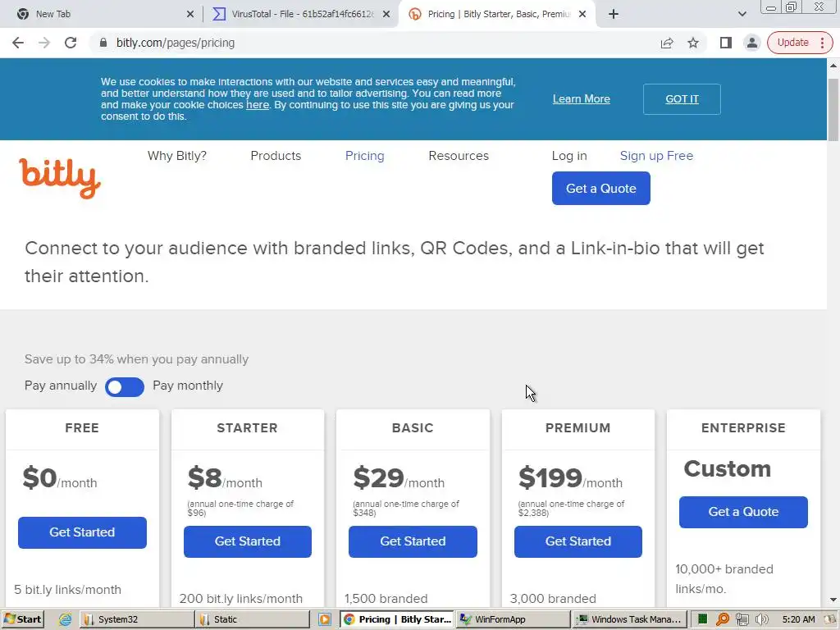Image resolution: width=840 pixels, height=630 pixels.
Task: Click the ENTERPRISE plan heading
Action: [743, 428]
